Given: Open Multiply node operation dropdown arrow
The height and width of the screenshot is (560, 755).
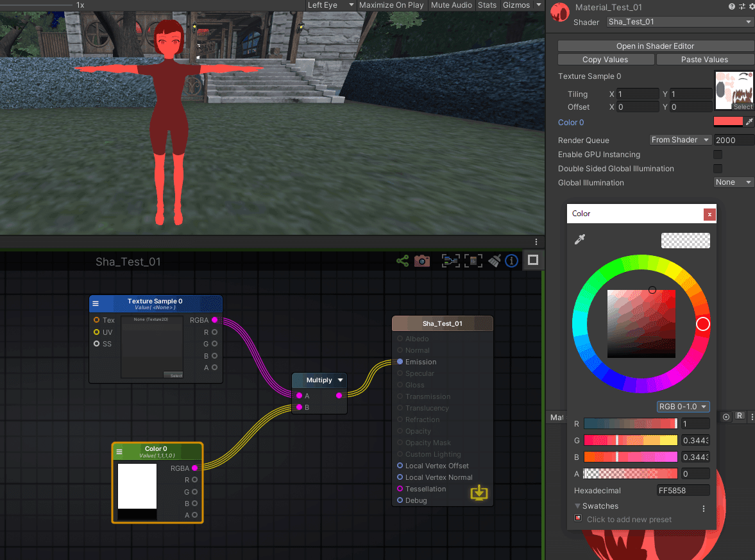Looking at the screenshot, I should coord(341,380).
